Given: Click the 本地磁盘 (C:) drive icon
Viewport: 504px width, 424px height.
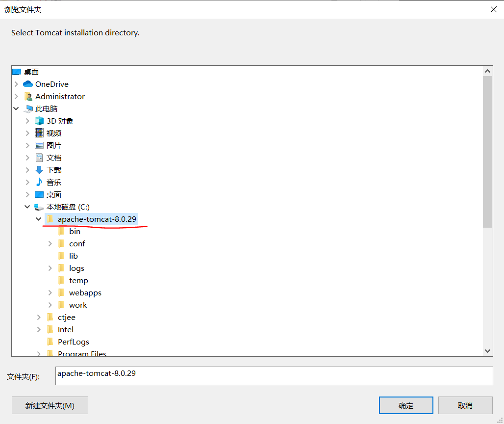Looking at the screenshot, I should coord(39,207).
